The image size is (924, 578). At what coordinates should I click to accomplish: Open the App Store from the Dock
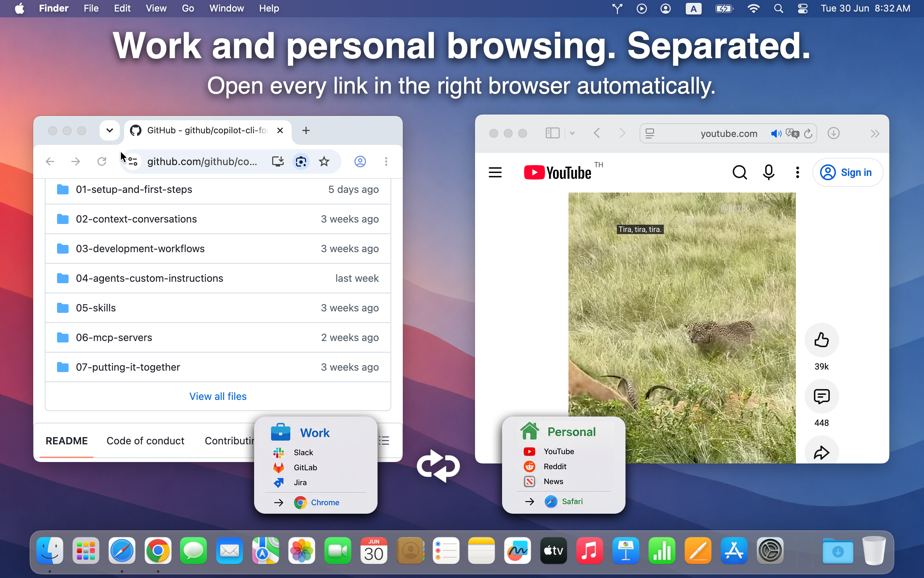[x=734, y=551]
